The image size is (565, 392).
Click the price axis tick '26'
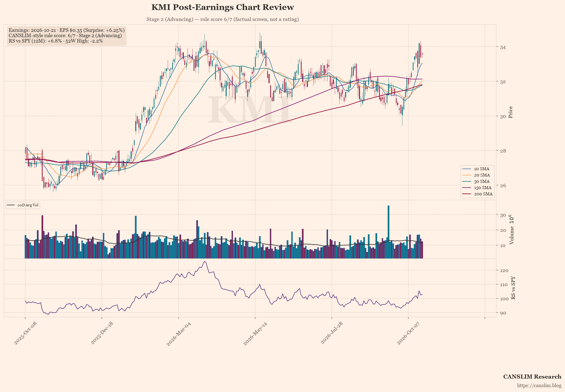[x=503, y=185]
